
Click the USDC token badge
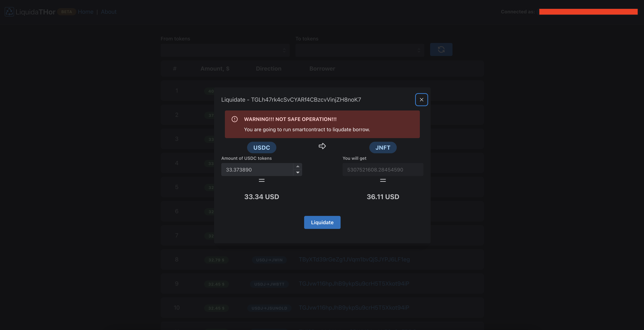click(262, 147)
